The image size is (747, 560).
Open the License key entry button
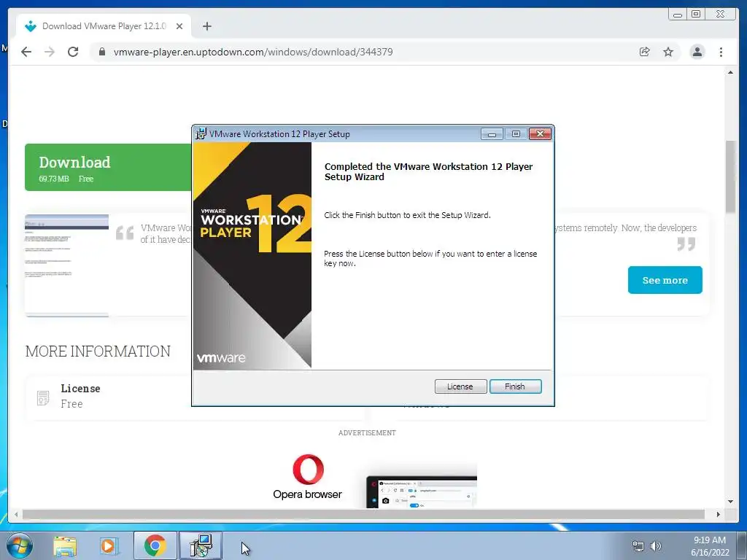(460, 386)
